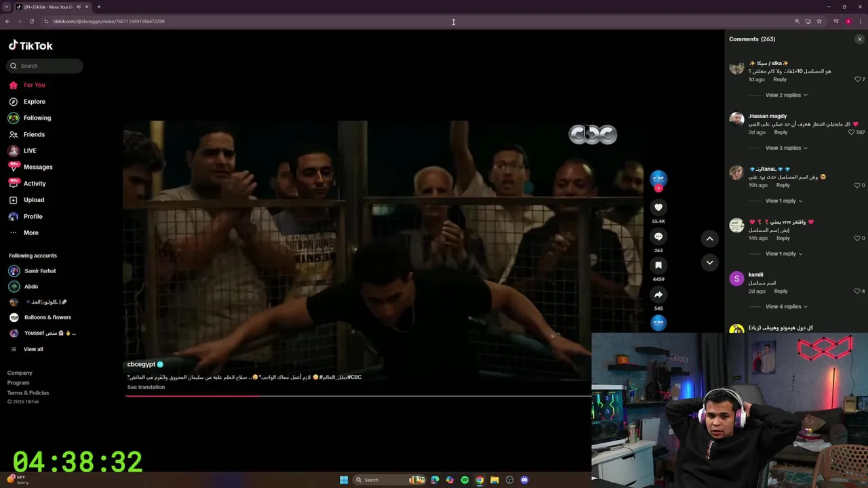
Task: Open the Windows Start menu
Action: coord(344,480)
